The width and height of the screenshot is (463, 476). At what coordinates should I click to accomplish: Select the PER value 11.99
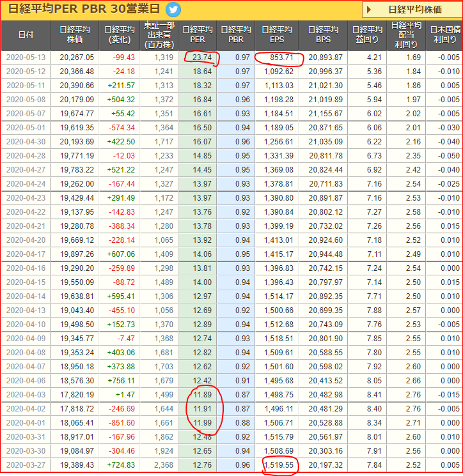201,423
